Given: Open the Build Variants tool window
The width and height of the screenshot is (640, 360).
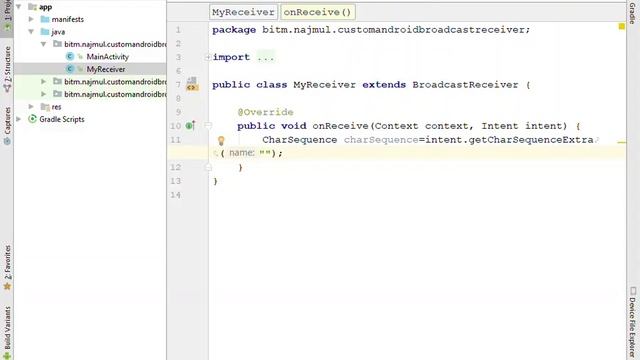Looking at the screenshot, I should click(x=7, y=332).
